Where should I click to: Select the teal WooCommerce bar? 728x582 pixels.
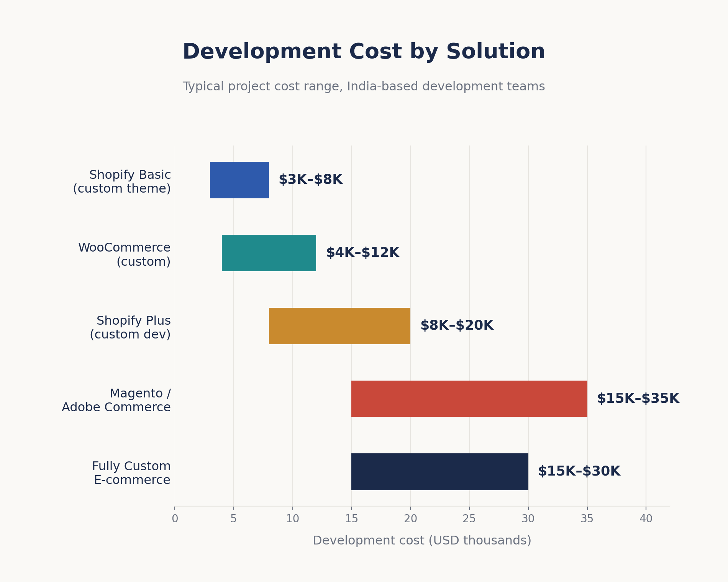pyautogui.click(x=269, y=253)
